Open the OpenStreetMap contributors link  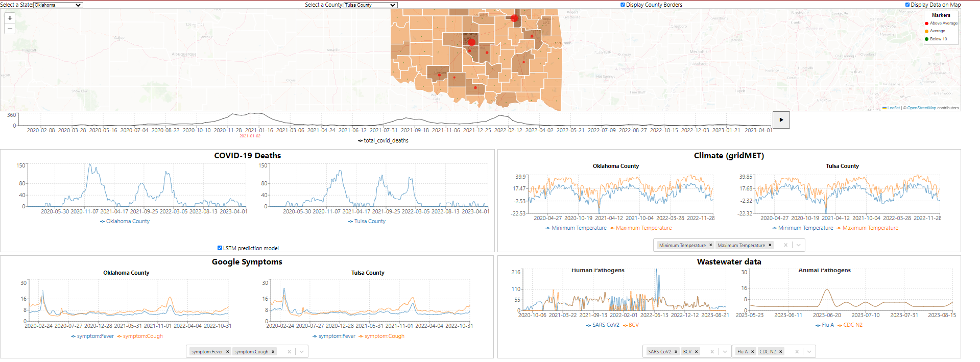921,108
